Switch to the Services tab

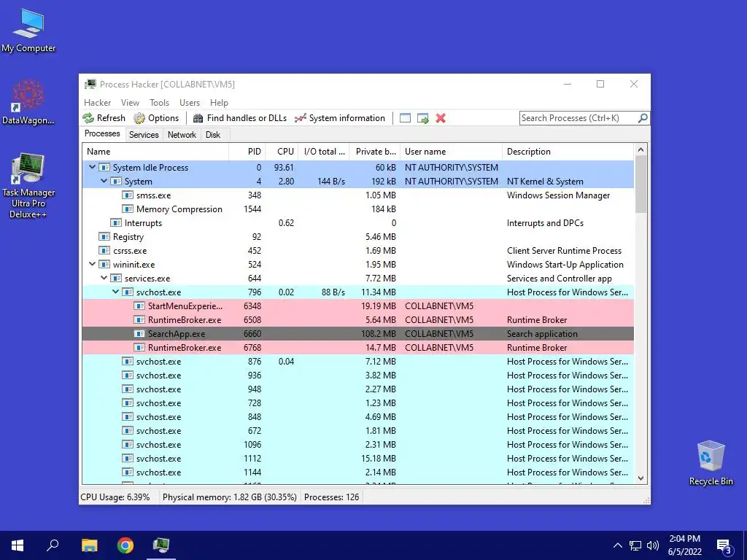tap(144, 135)
